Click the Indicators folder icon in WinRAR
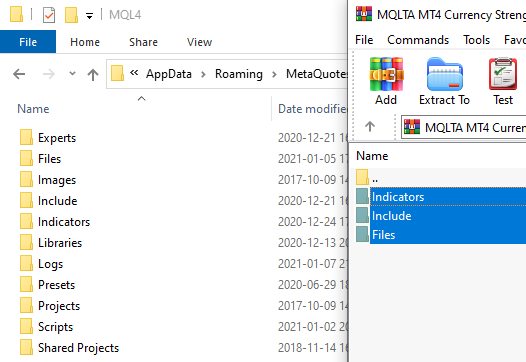Screen dimensions: 526x362 pos(362,196)
